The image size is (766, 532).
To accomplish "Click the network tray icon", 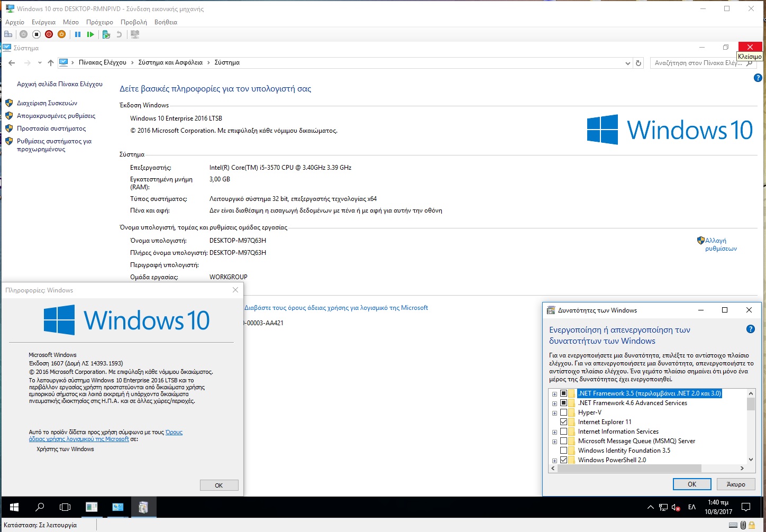I will (663, 508).
